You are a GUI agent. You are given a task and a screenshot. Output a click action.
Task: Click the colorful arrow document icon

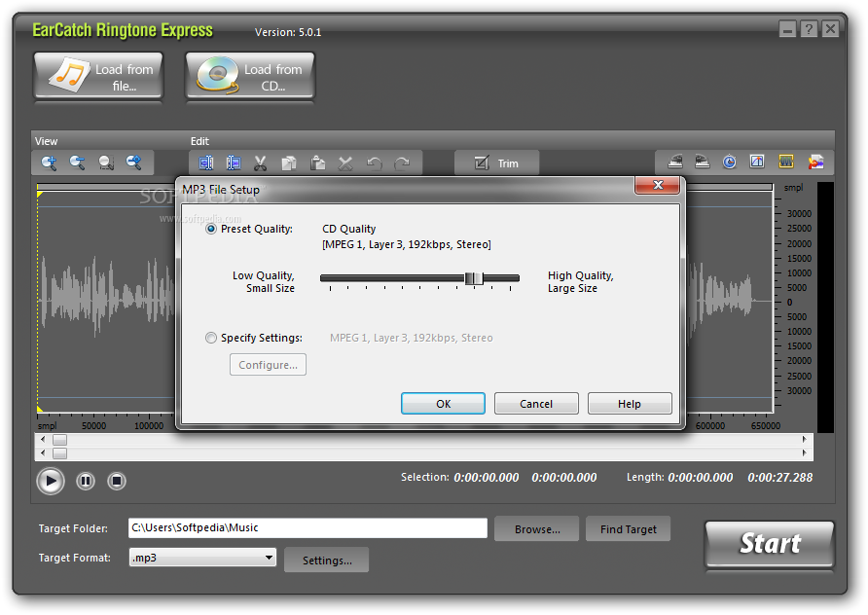coord(815,162)
